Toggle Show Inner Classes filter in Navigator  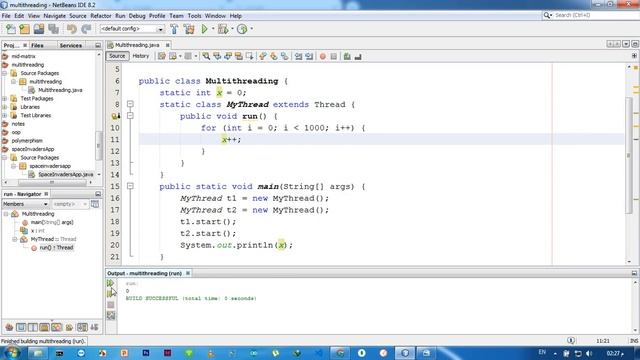coord(57,327)
